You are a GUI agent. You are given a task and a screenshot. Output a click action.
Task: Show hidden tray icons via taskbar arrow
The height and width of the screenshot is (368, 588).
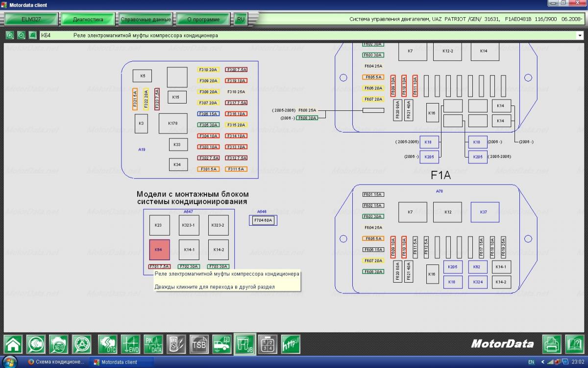[x=542, y=362]
